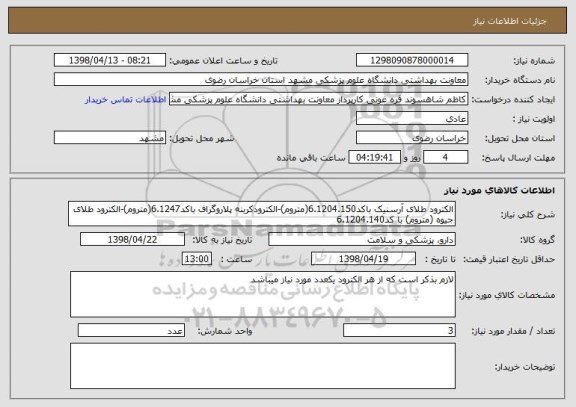The width and height of the screenshot is (576, 407).
Task: Click the quantity field showing 3
Action: pos(399,331)
